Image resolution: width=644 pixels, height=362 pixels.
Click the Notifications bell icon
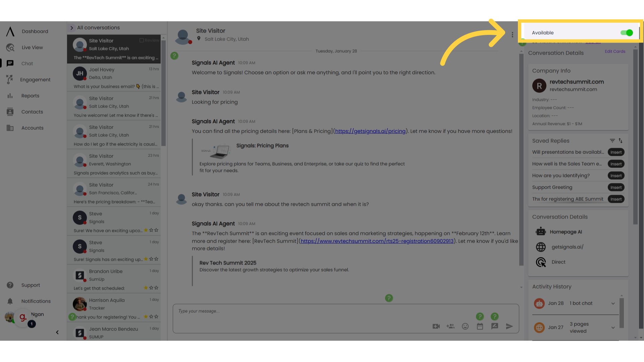point(10,301)
